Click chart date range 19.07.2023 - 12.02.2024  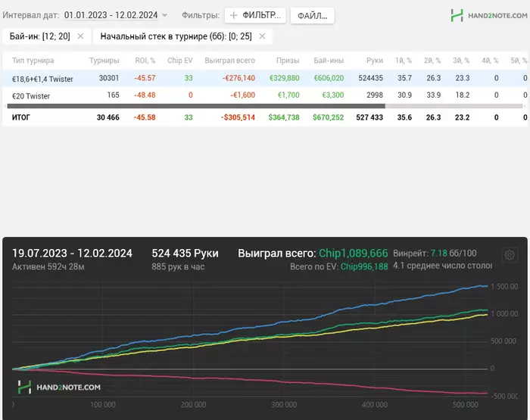coord(73,254)
